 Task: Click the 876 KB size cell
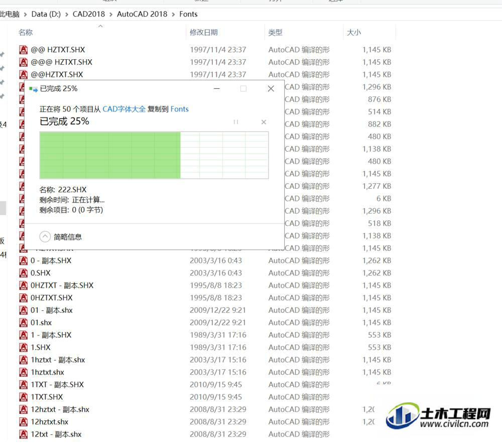tap(380, 99)
